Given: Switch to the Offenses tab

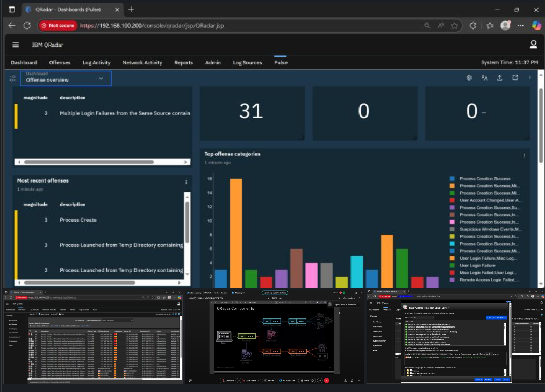Looking at the screenshot, I should pyautogui.click(x=60, y=62).
